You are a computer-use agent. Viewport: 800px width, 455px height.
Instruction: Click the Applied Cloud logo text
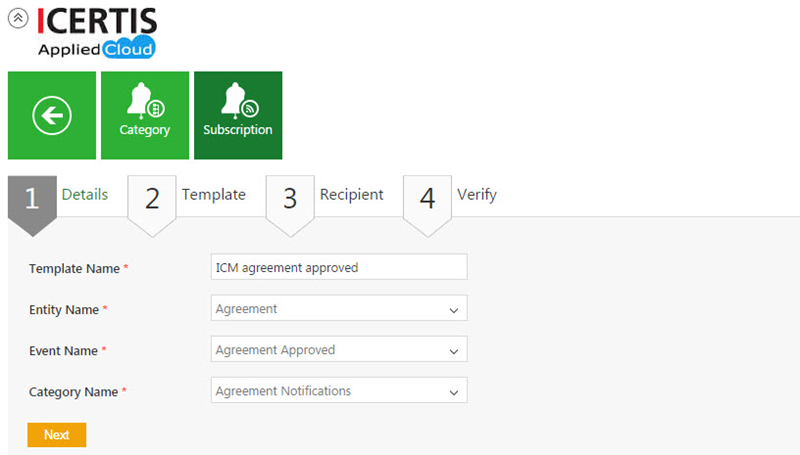pos(96,49)
